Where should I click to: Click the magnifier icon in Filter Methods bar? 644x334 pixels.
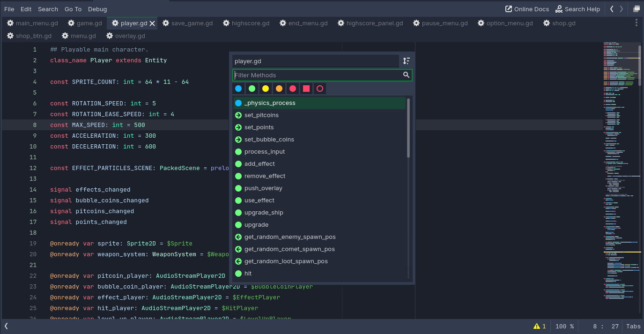pos(406,75)
